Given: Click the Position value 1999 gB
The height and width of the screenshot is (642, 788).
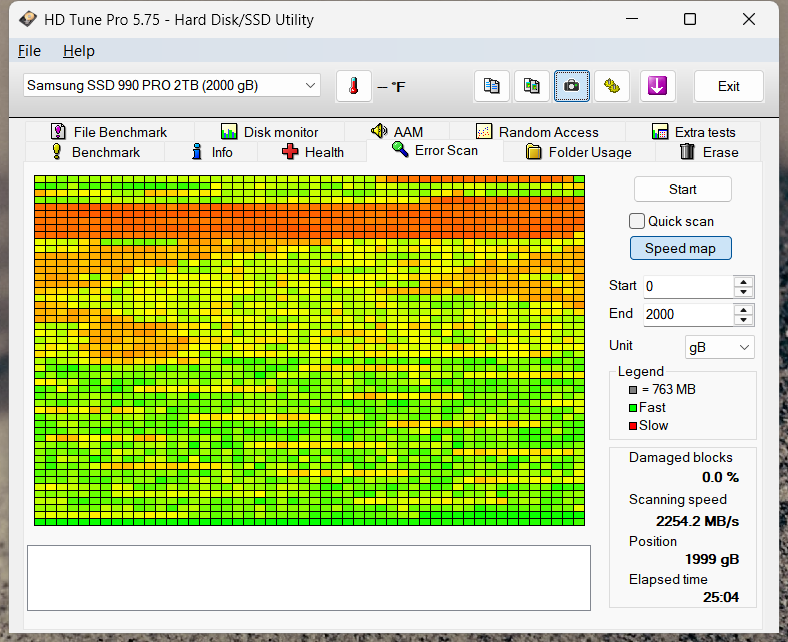Looking at the screenshot, I should [712, 559].
